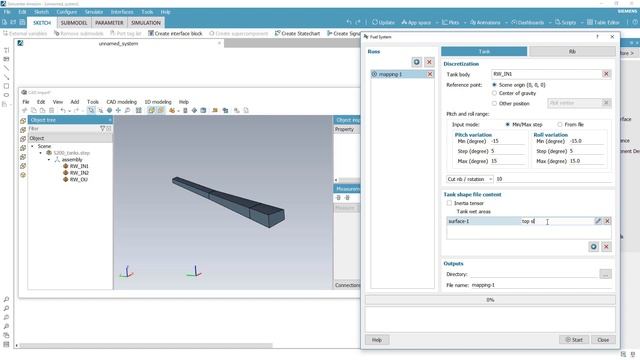The width and height of the screenshot is (640, 360).
Task: Click Roll variation Max (degree) field
Action: click(586, 161)
